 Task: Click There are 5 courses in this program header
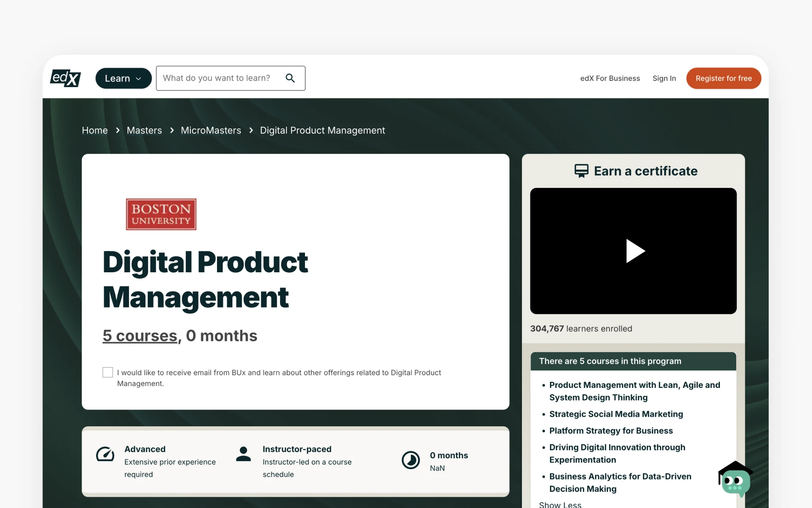(x=633, y=361)
